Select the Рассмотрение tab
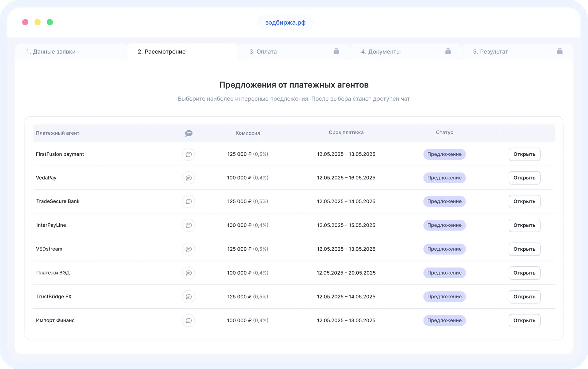Screen dimensions: 588x369 click(162, 51)
